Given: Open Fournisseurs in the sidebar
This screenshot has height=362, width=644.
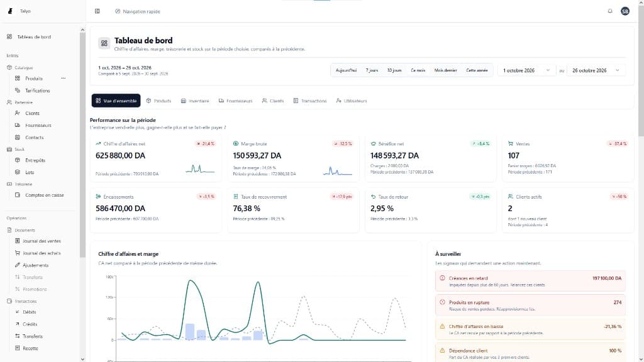Looking at the screenshot, I should pyautogui.click(x=38, y=125).
